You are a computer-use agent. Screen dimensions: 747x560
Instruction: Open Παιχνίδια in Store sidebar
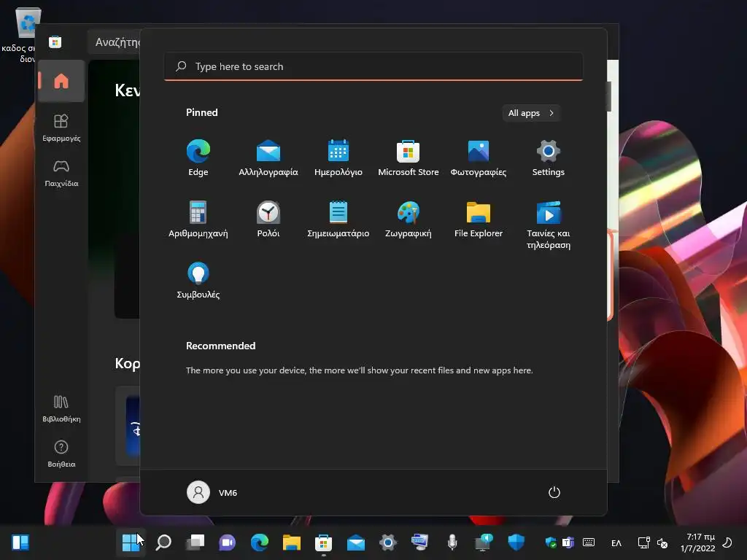(x=61, y=173)
